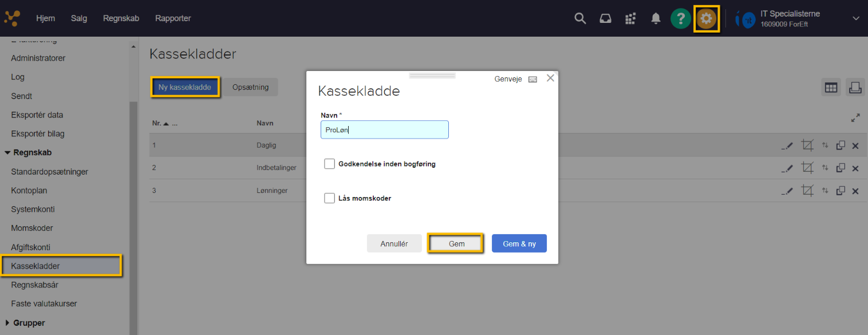Expand the Grupper section in the sidebar
Image resolution: width=868 pixels, height=335 pixels.
(27, 322)
